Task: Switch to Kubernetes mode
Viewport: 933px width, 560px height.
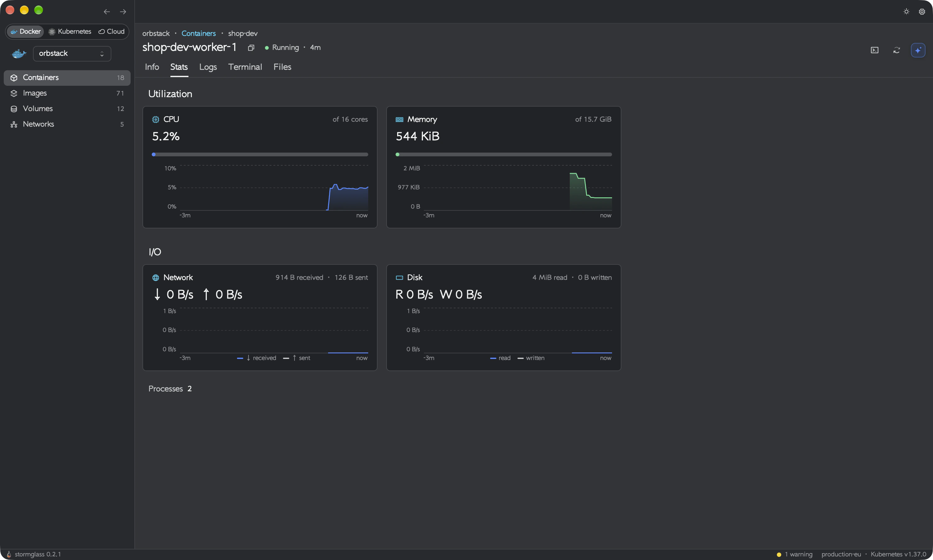Action: click(x=70, y=32)
